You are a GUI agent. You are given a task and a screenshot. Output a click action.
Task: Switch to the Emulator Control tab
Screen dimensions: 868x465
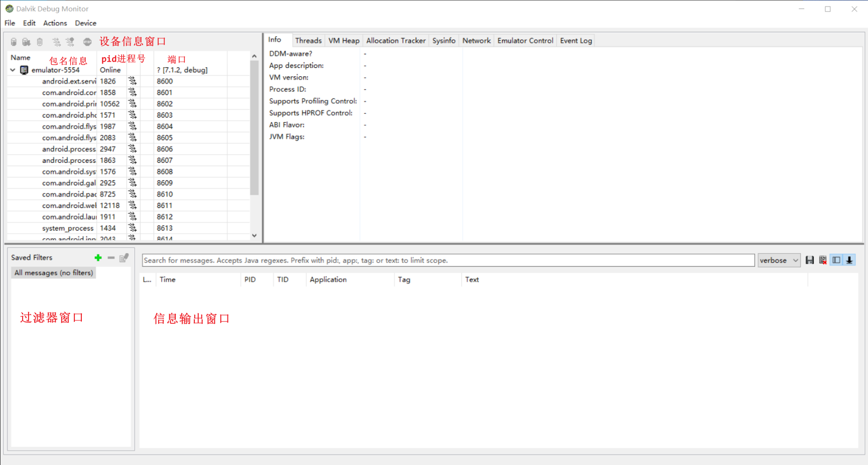(525, 41)
